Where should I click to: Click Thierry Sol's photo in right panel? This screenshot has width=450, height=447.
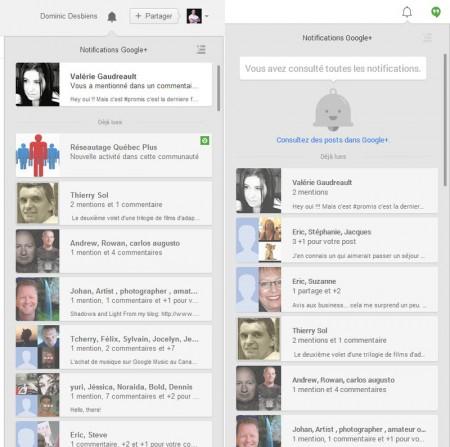[x=259, y=339]
